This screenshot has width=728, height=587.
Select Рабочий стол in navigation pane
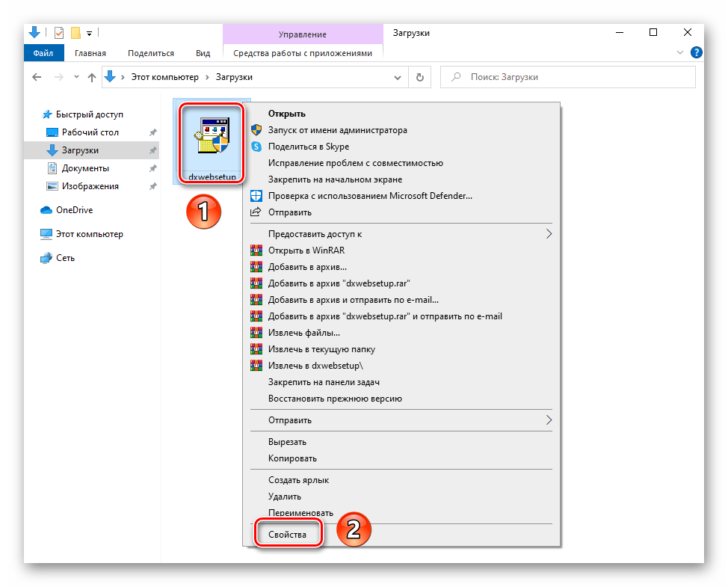[90, 132]
